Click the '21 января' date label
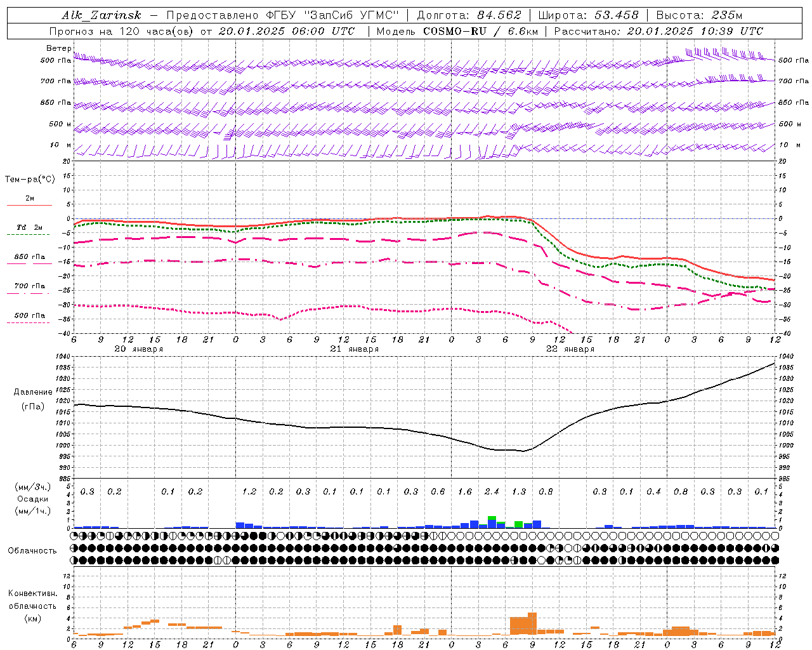Image resolution: width=812 pixels, height=650 pixels. point(355,349)
